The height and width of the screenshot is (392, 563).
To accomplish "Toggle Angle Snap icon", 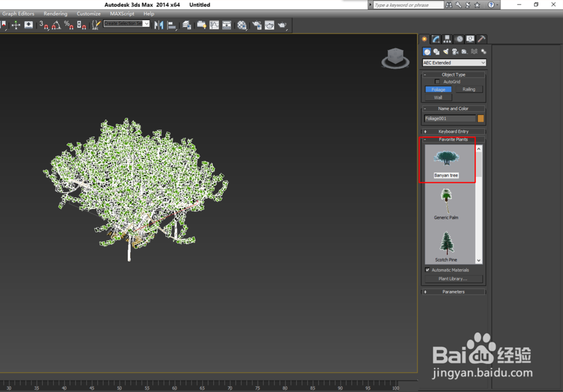I will click(x=56, y=25).
